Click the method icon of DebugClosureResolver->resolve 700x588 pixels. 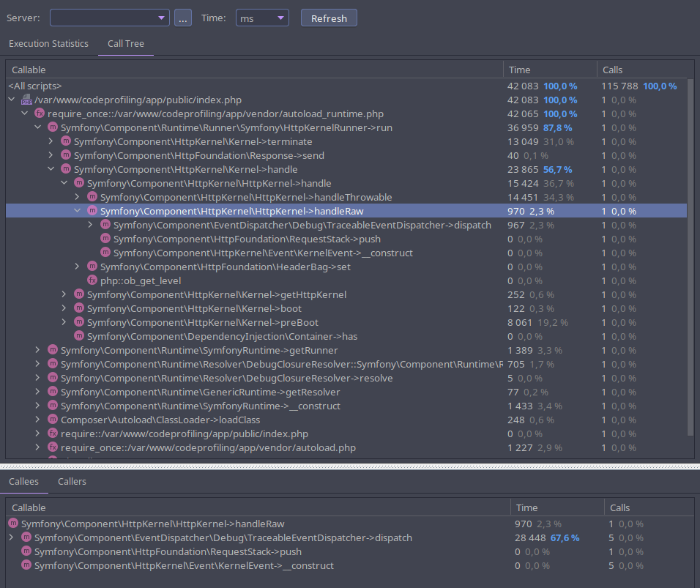click(53, 378)
